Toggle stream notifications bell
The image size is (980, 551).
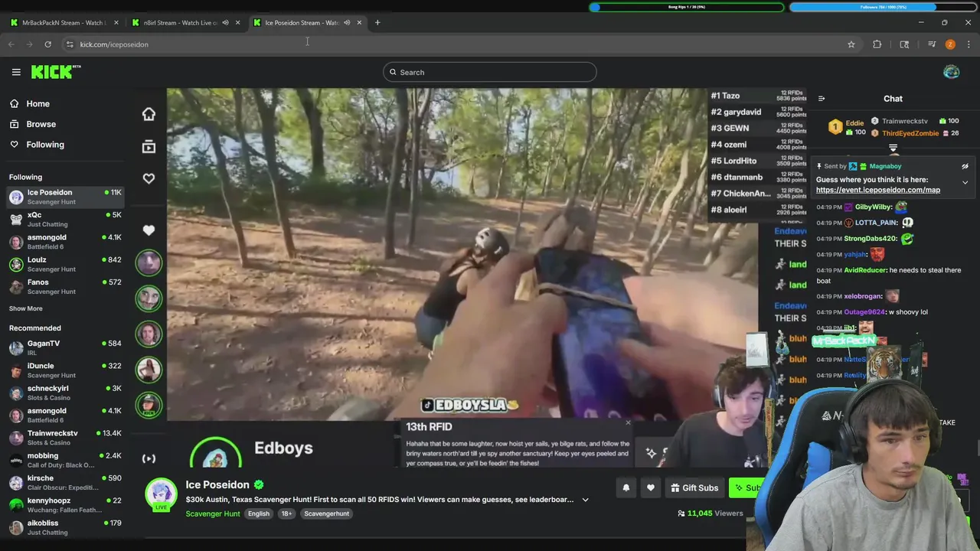626,487
